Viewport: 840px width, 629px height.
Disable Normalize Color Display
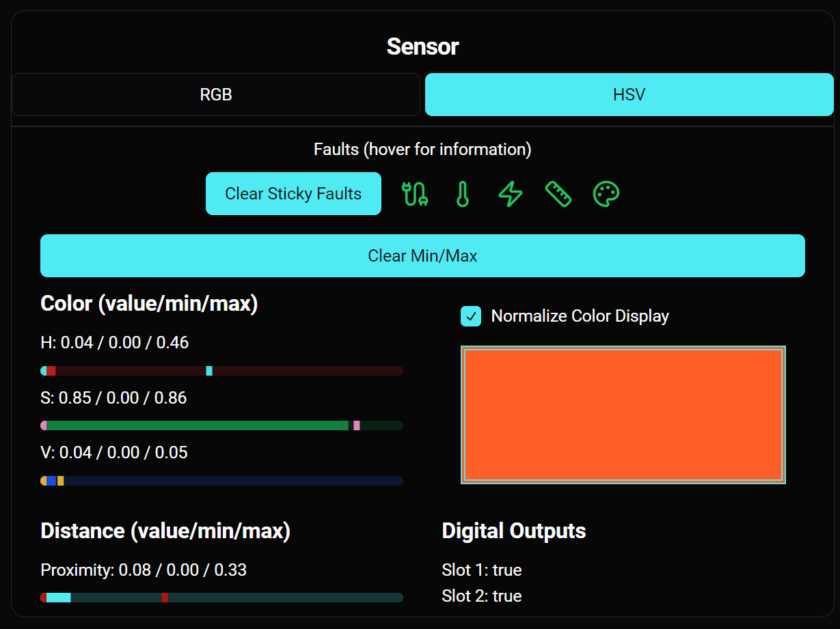(x=471, y=316)
